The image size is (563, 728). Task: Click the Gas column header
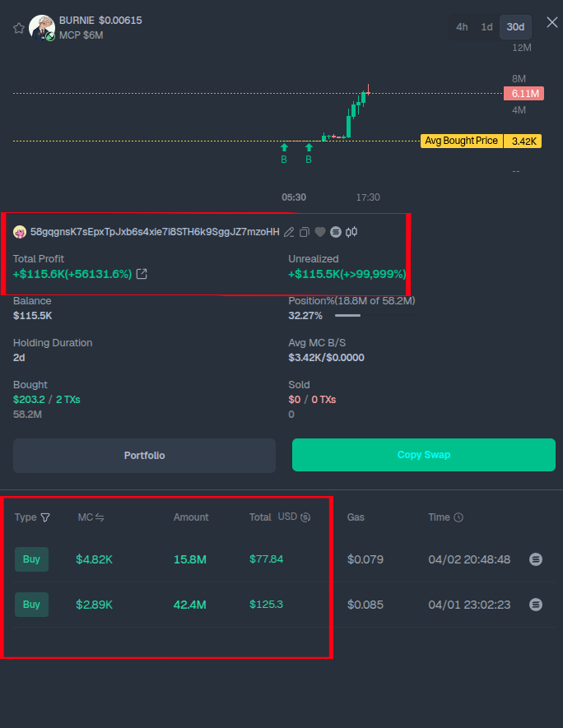[356, 517]
